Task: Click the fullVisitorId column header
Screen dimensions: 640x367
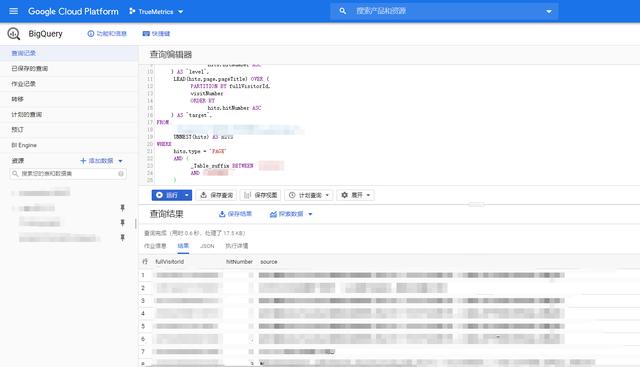Action: 170,262
